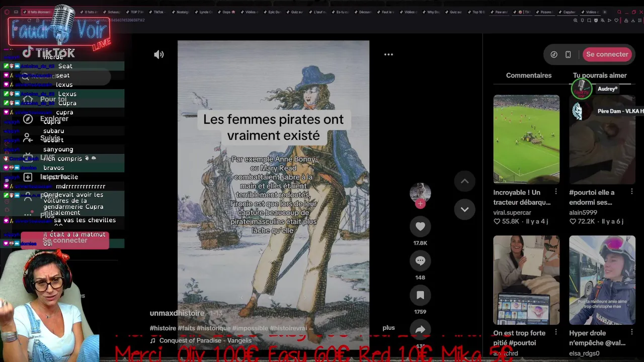Screen dimensions: 644x362
Task: Click the #impossible hashtag
Action: click(250, 328)
